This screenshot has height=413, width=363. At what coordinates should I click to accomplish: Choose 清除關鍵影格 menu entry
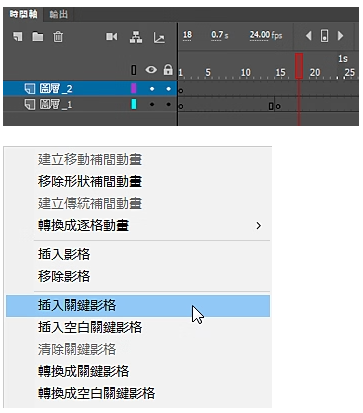coord(77,349)
